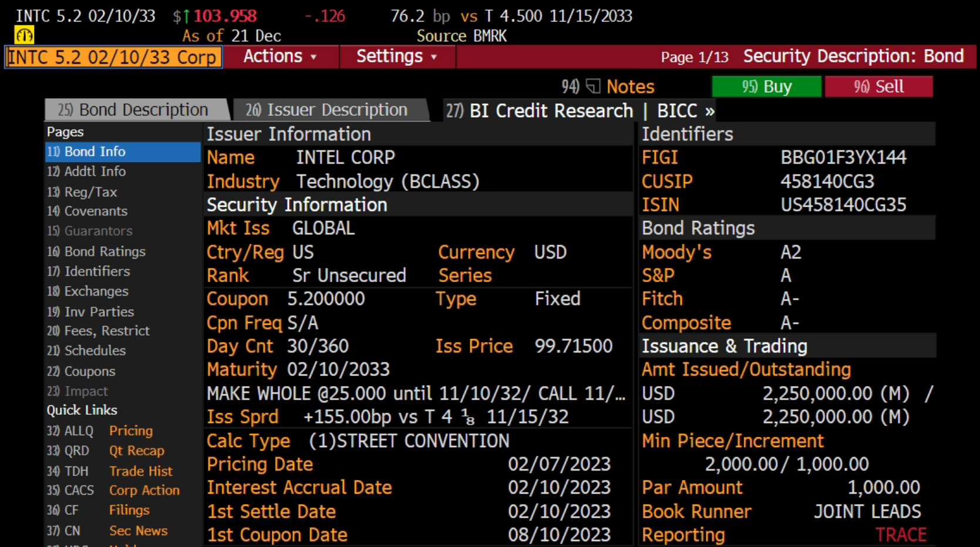Image resolution: width=980 pixels, height=547 pixels.
Task: Click the Day Cnt 30/360 value
Action: coord(318,346)
